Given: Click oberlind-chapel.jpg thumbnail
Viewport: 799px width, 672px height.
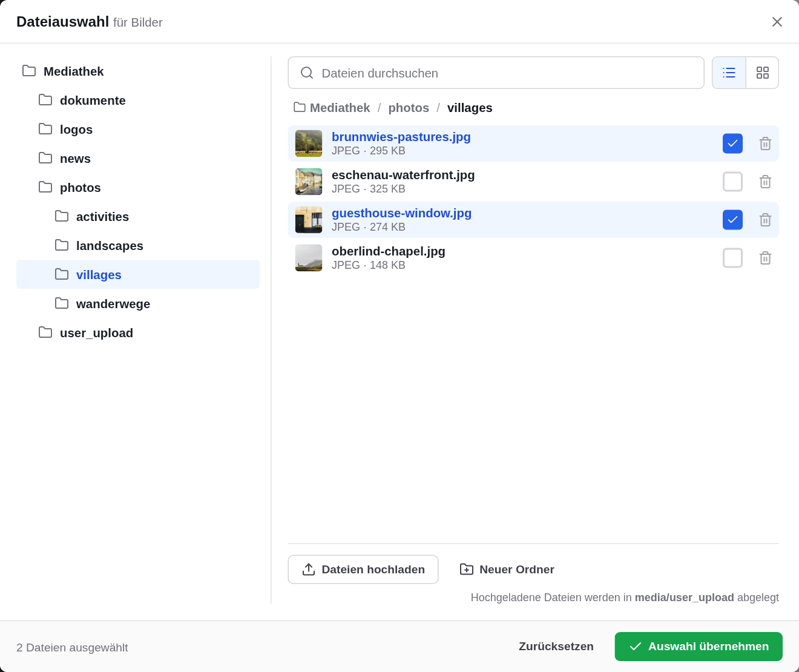Looking at the screenshot, I should 309,258.
